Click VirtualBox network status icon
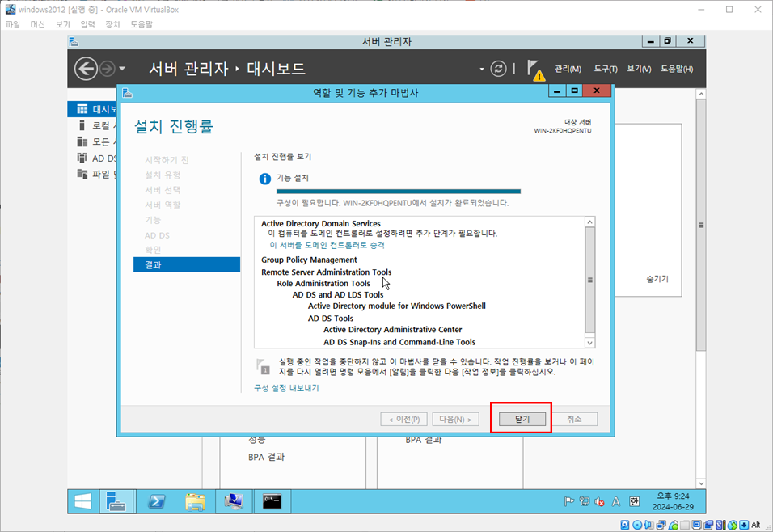773x532 pixels. tap(661, 525)
